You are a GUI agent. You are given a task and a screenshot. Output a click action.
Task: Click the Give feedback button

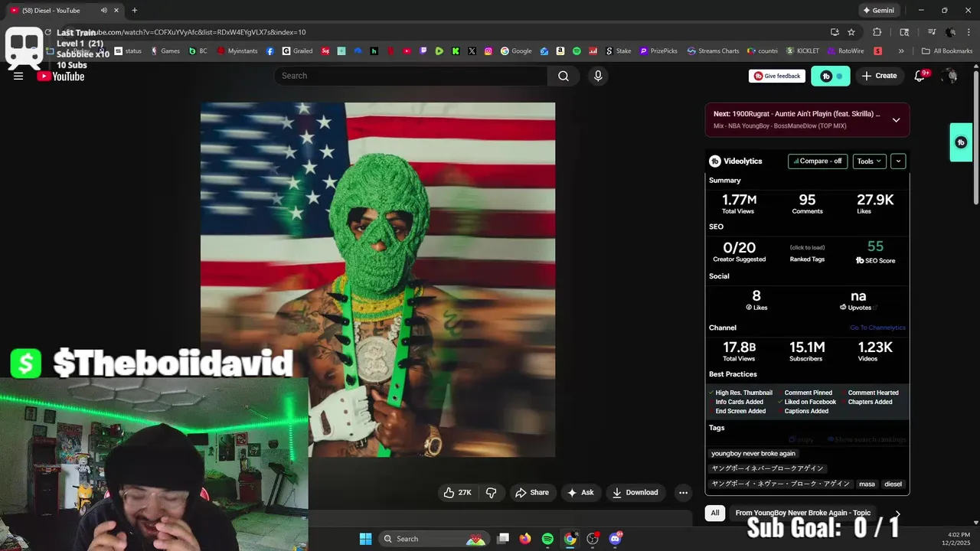777,76
